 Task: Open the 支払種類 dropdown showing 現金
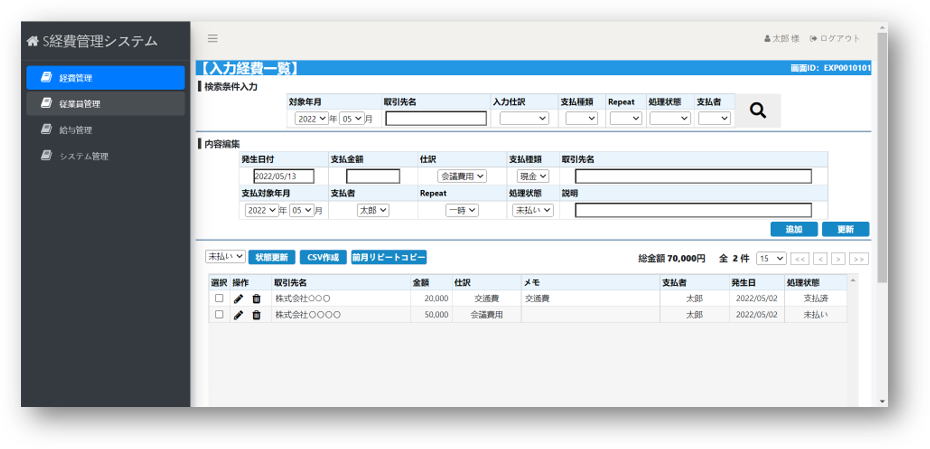(x=533, y=176)
